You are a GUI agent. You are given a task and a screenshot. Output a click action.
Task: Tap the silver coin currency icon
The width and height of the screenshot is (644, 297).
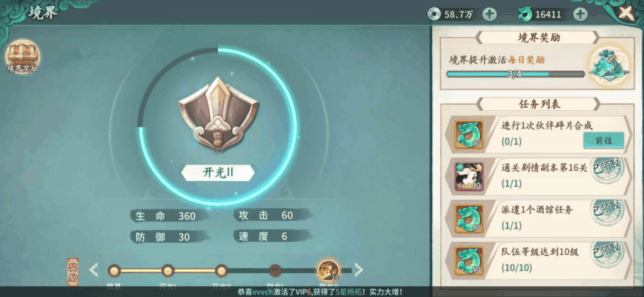click(x=433, y=14)
